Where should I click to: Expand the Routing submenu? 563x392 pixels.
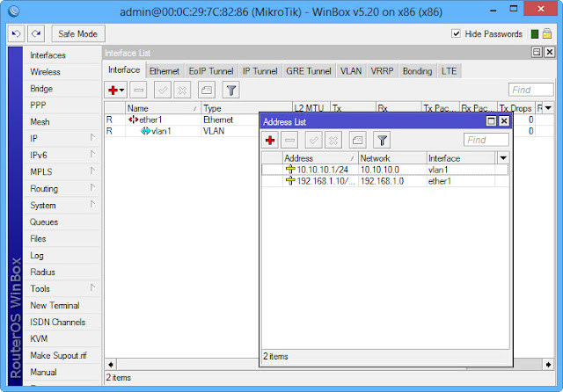click(x=62, y=189)
